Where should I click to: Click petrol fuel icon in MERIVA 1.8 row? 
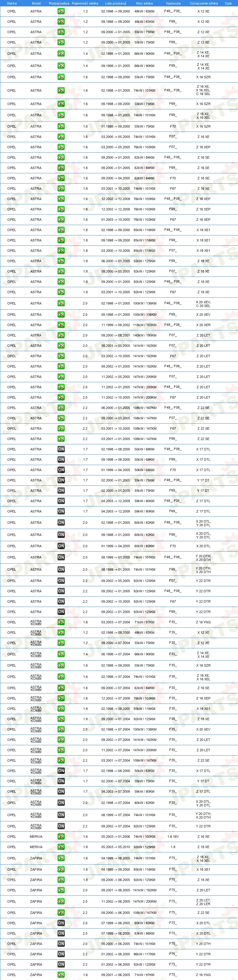coord(61,847)
